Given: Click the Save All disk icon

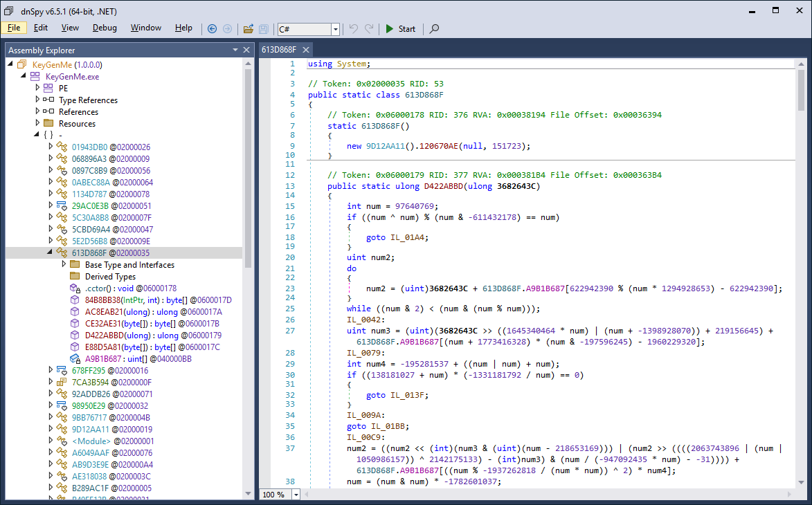Looking at the screenshot, I should click(x=264, y=28).
